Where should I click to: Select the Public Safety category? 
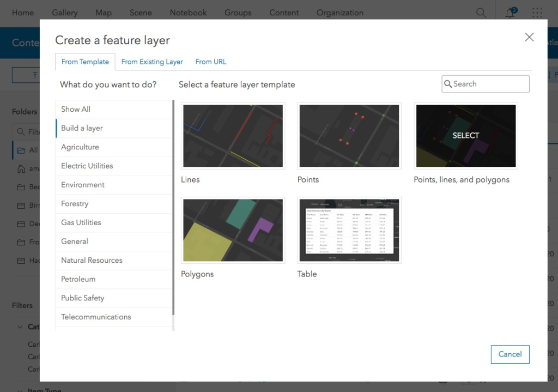coord(82,298)
